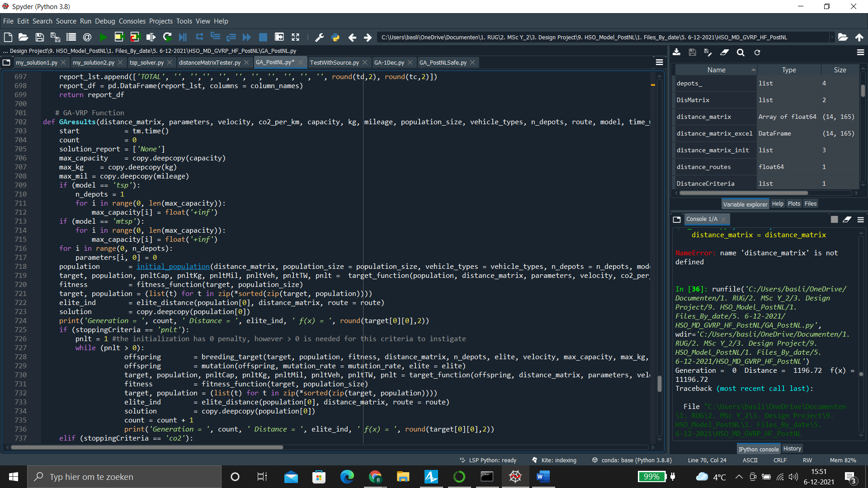Launch Microsoft Word from the taskbar

point(543,476)
